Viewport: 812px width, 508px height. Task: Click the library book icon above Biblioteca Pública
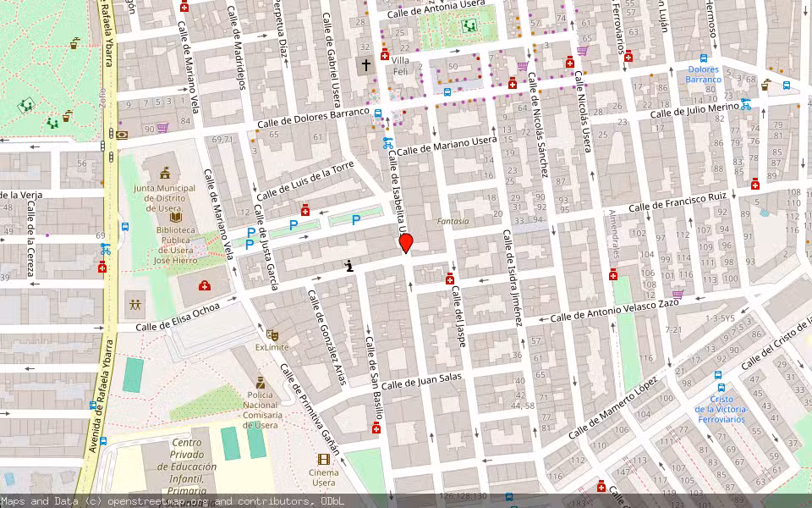176,218
